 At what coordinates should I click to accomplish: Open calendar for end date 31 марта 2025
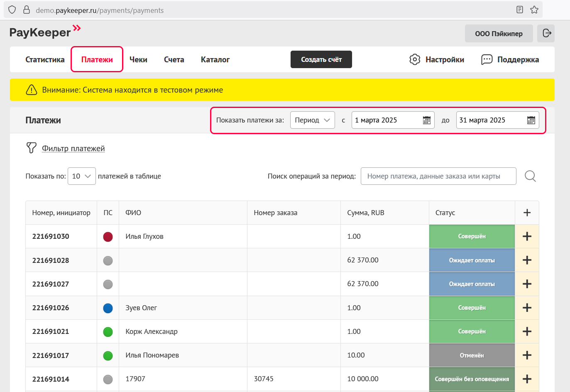click(x=531, y=120)
